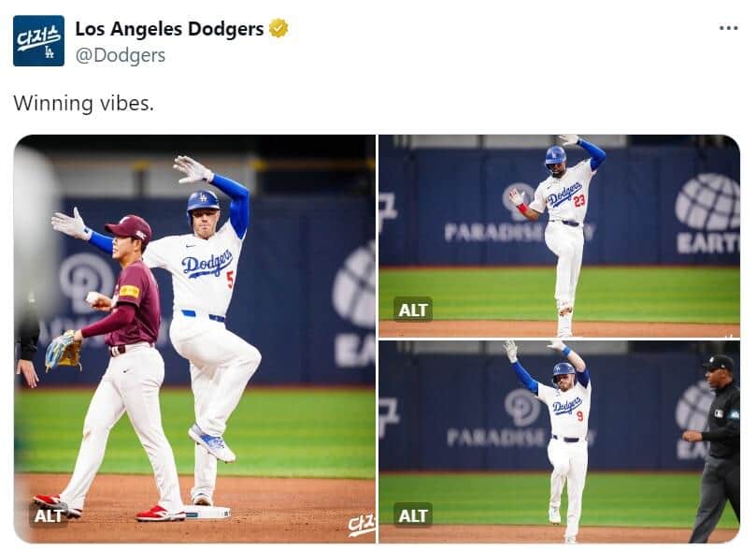Click the "Winning vibes." tweet text

pos(83,103)
